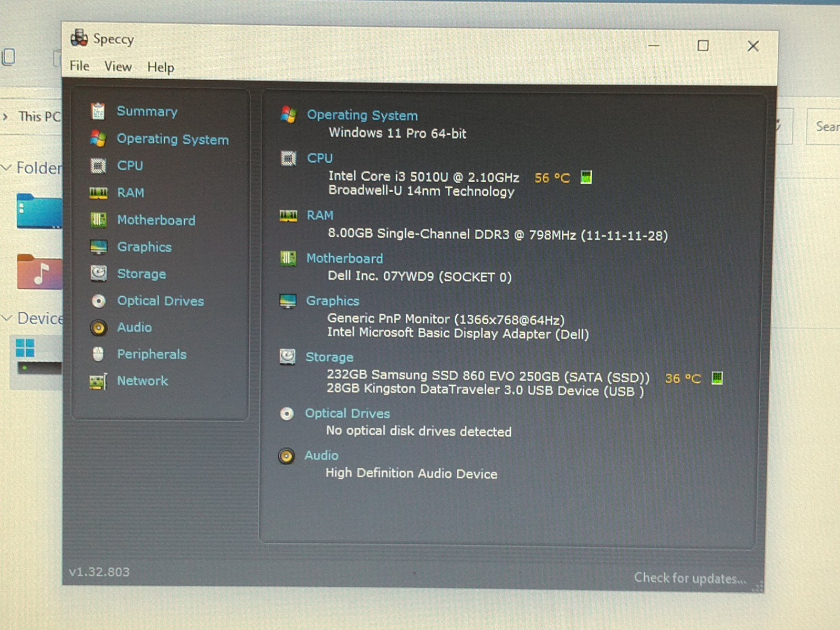This screenshot has width=840, height=630.
Task: Click Graphics monitor icon in summary panel
Action: pyautogui.click(x=288, y=301)
